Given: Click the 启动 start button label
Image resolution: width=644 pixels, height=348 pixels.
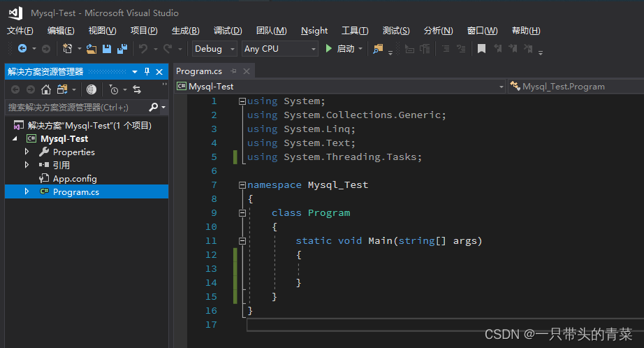Looking at the screenshot, I should click(346, 49).
